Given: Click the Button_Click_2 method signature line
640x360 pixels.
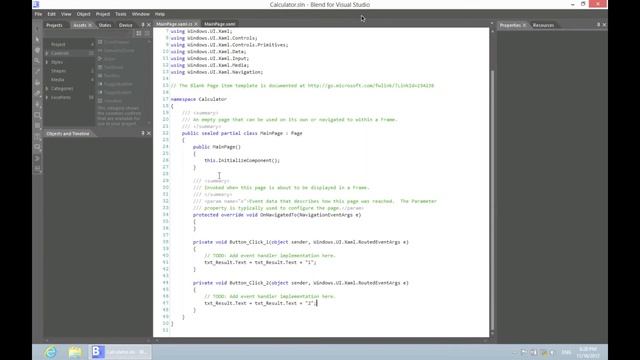Looking at the screenshot, I should 300,283.
